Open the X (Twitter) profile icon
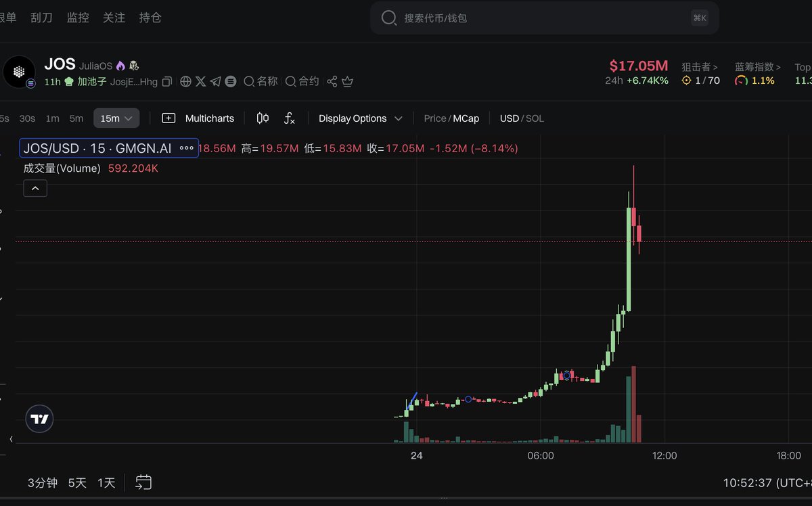Viewport: 812px width, 506px height. (x=201, y=82)
